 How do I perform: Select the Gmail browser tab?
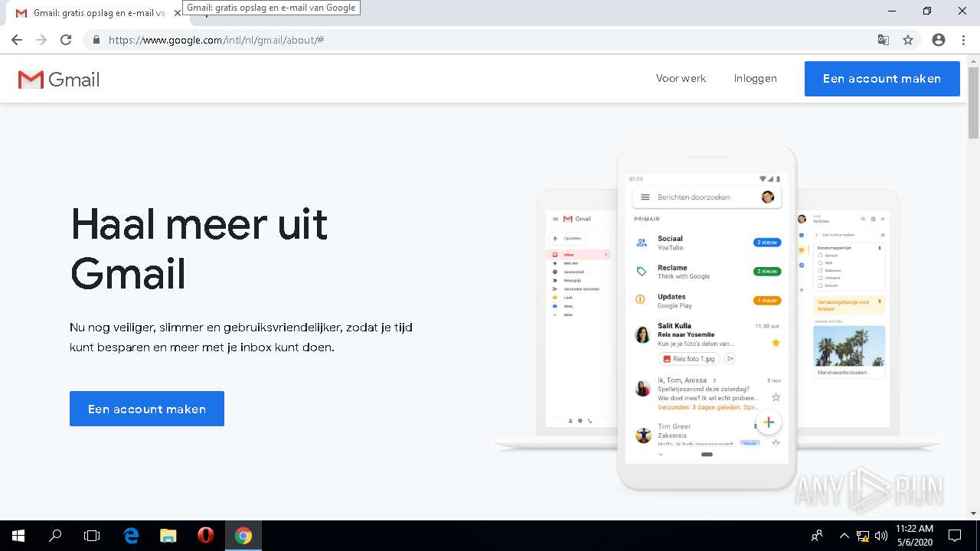tap(95, 13)
